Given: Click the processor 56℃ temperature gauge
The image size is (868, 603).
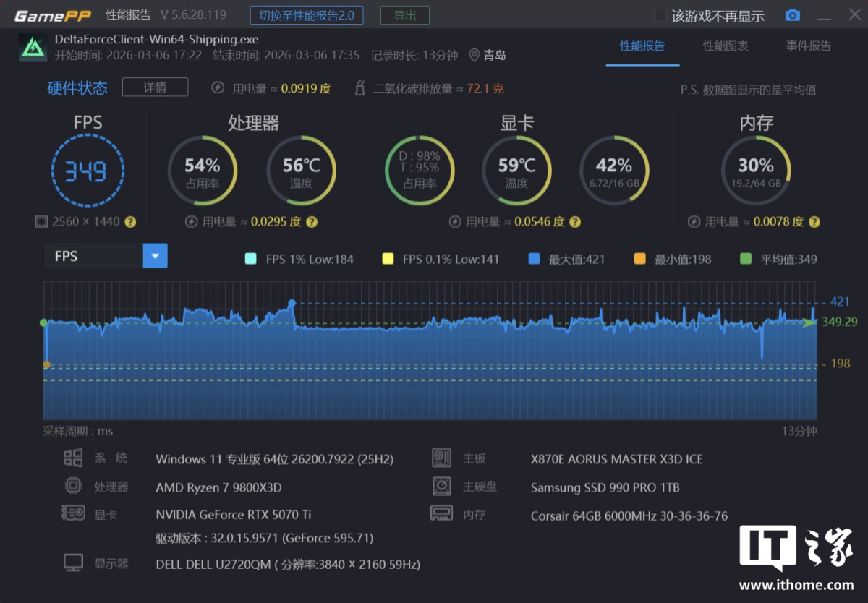Looking at the screenshot, I should click(301, 171).
